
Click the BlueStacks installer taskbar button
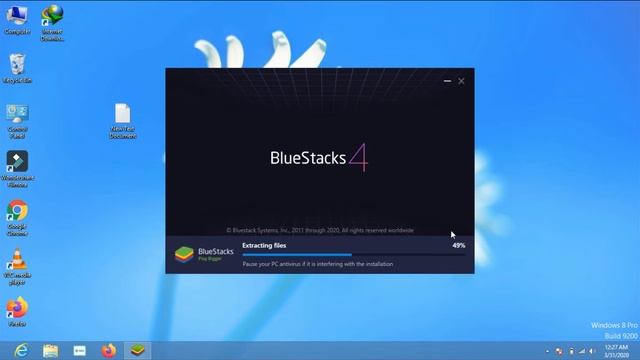pos(138,351)
